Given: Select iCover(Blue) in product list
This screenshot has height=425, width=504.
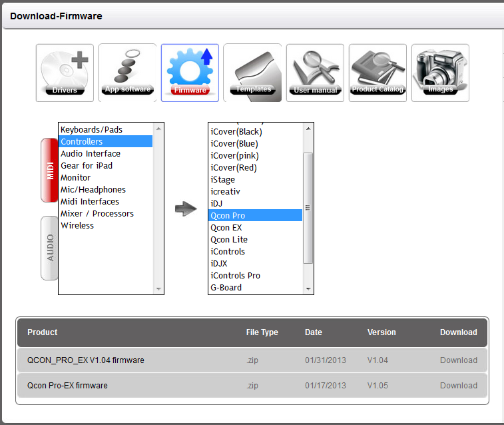Looking at the screenshot, I should tap(256, 144).
